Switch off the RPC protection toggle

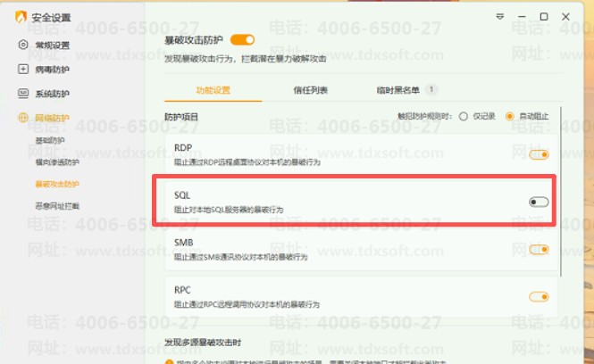coord(539,297)
